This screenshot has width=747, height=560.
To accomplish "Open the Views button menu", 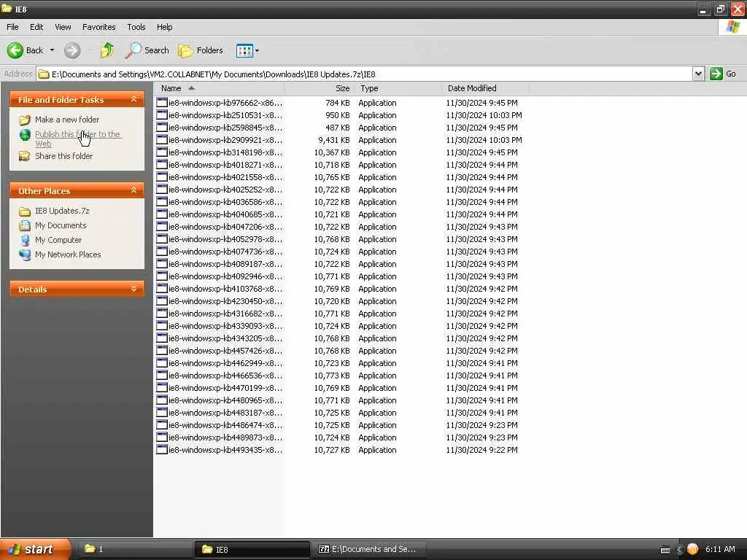I will click(x=247, y=50).
